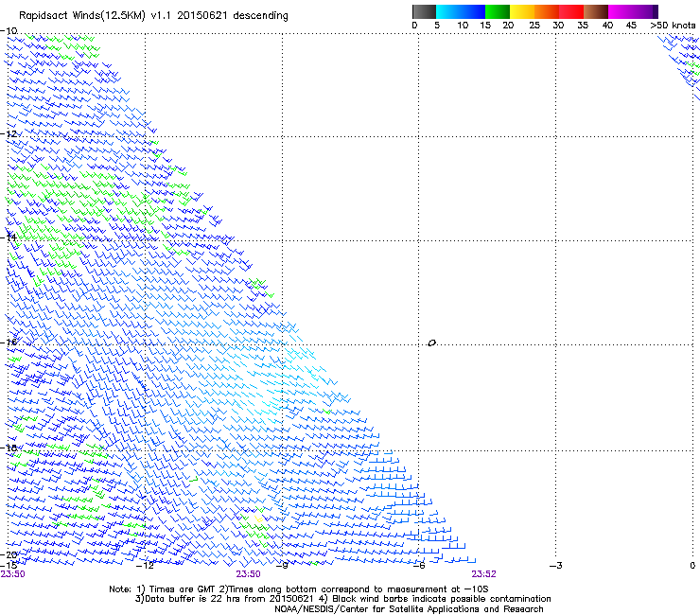Screen dimensions: 700x615
Task: Select the orange 25-30 knots color segment
Action: 547,11
